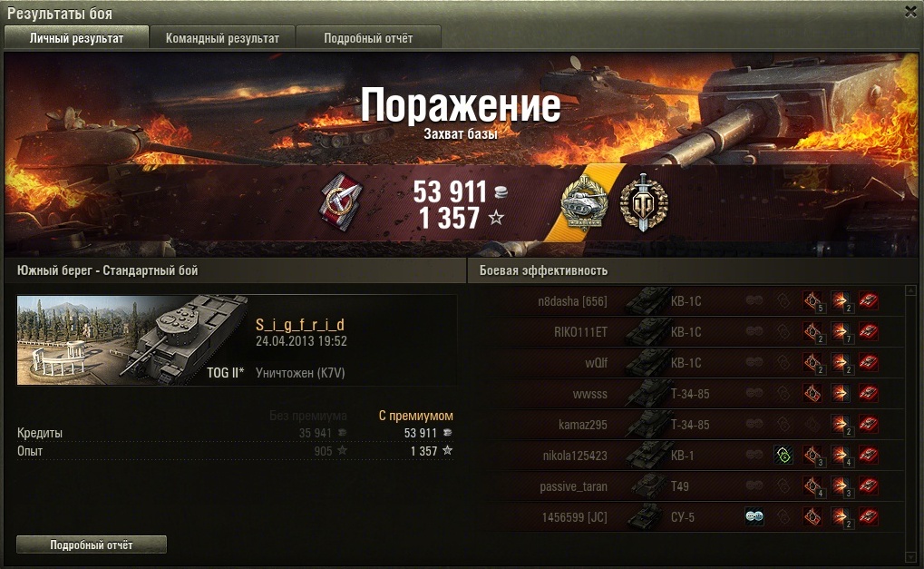The height and width of the screenshot is (569, 924).
Task: Click the Mastery badge ribbon medal icon
Action: (x=341, y=201)
